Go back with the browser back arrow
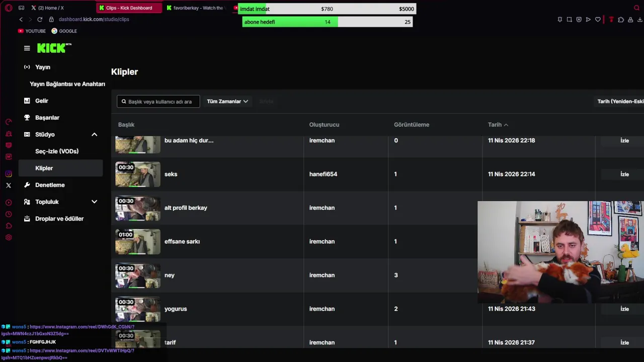 [21, 19]
